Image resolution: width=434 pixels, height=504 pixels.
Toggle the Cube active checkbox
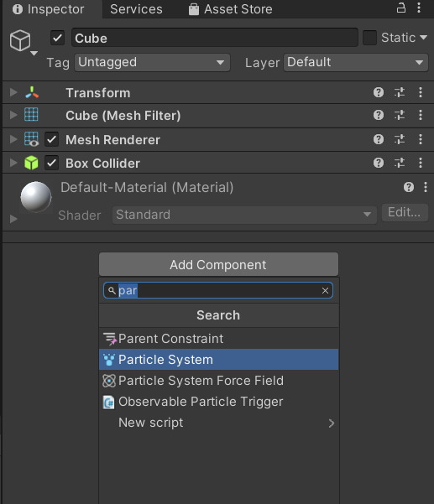point(58,38)
